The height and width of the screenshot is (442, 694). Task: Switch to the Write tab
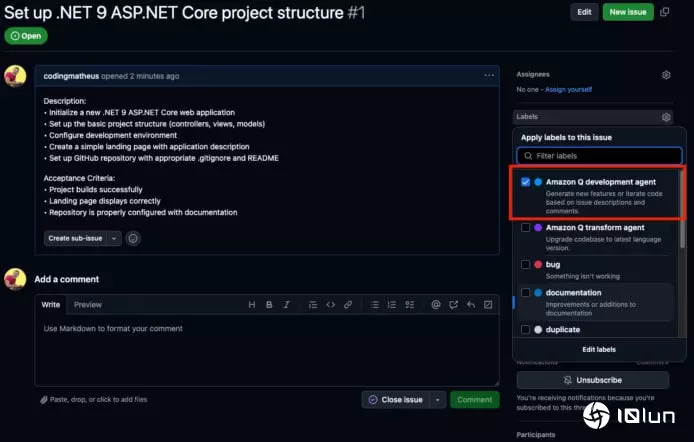coord(50,304)
